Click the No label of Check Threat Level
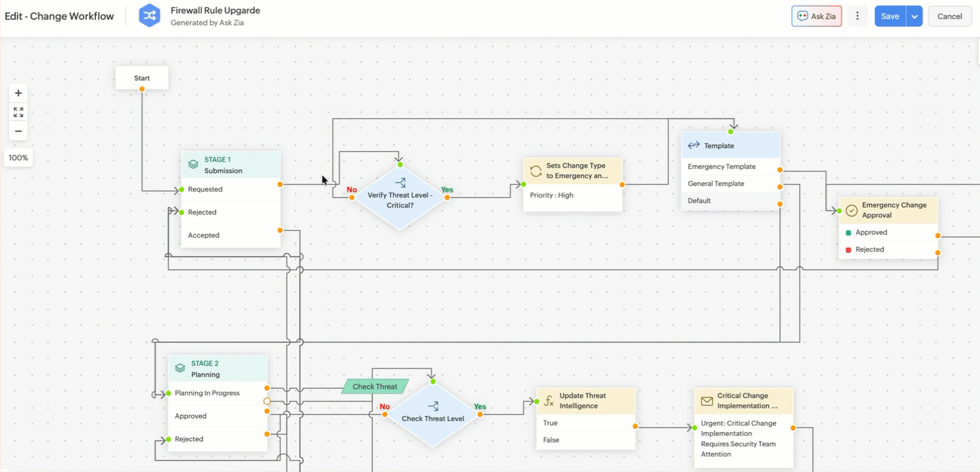The height and width of the screenshot is (472, 980). point(385,407)
